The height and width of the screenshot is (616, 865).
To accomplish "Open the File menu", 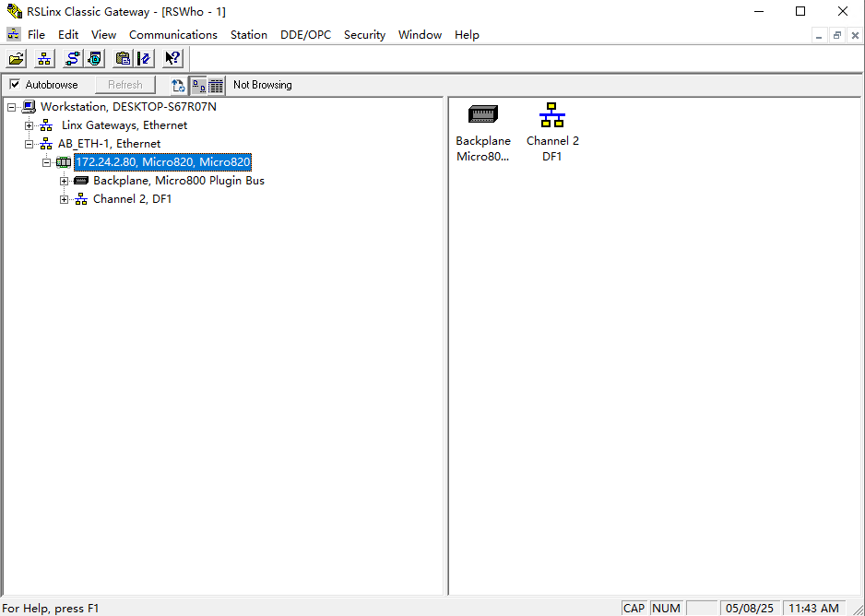I will 36,35.
